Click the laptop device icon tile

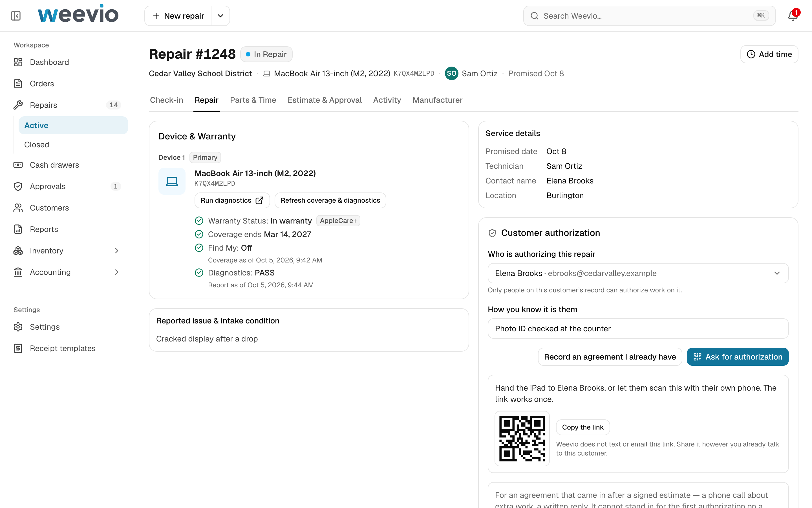172,181
